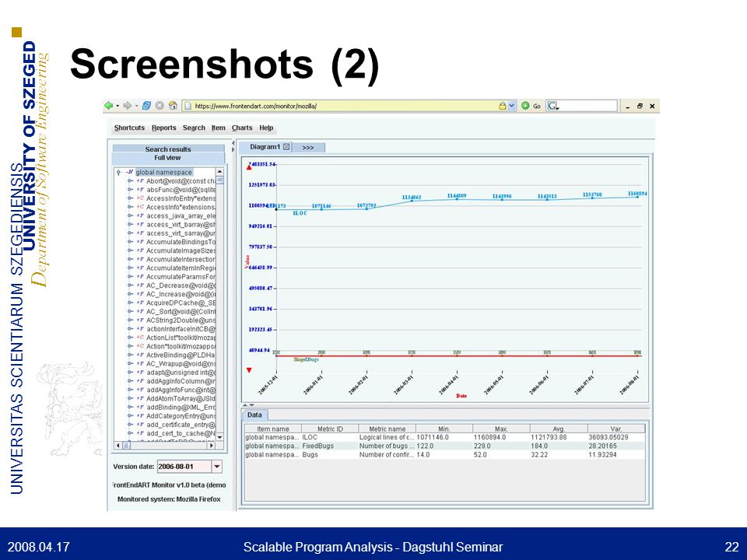The width and height of the screenshot is (747, 560).
Task: Select the Data tab
Action: click(x=254, y=415)
